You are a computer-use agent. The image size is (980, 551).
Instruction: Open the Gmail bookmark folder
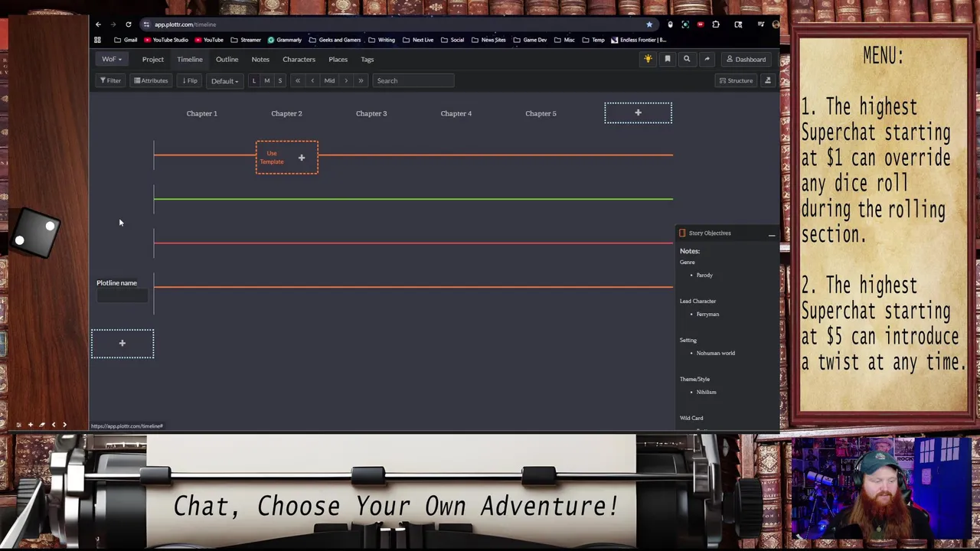coord(126,40)
